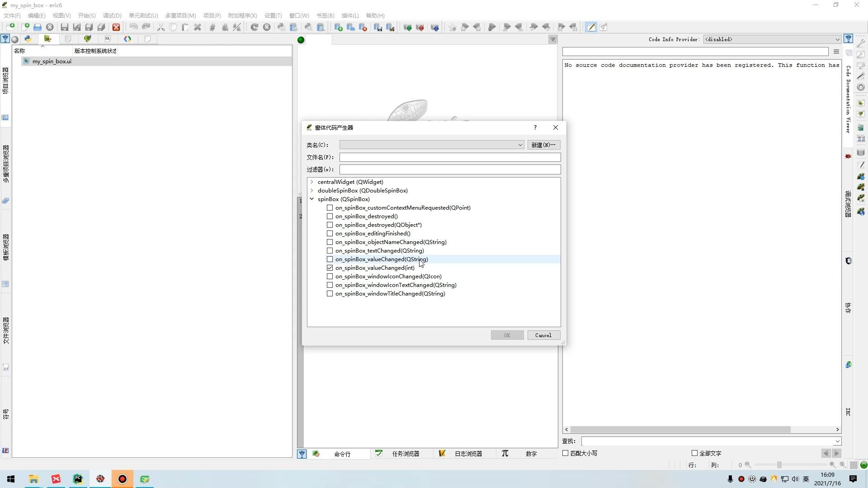Open the 设置(T) menu
The image size is (868, 488).
273,15
